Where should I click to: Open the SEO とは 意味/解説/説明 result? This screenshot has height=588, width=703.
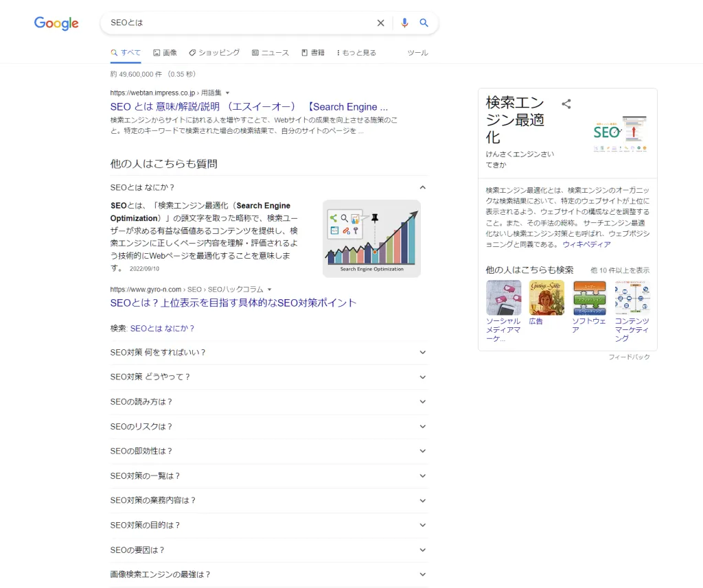click(x=249, y=106)
